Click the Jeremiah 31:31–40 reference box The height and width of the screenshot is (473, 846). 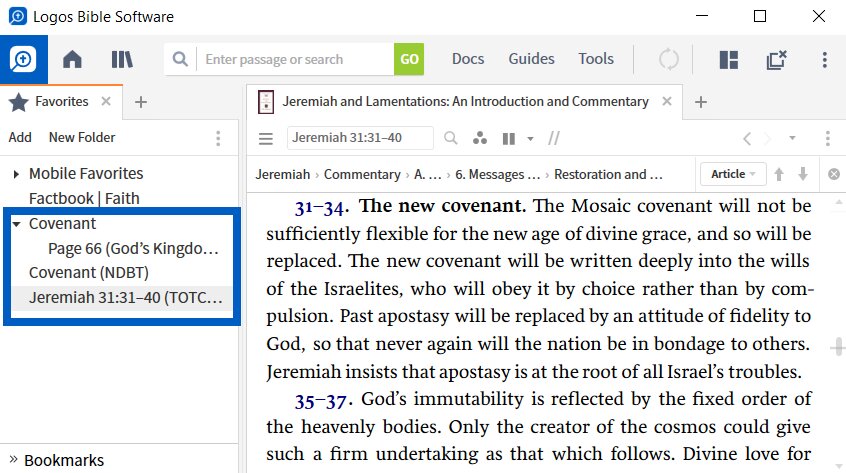point(360,138)
